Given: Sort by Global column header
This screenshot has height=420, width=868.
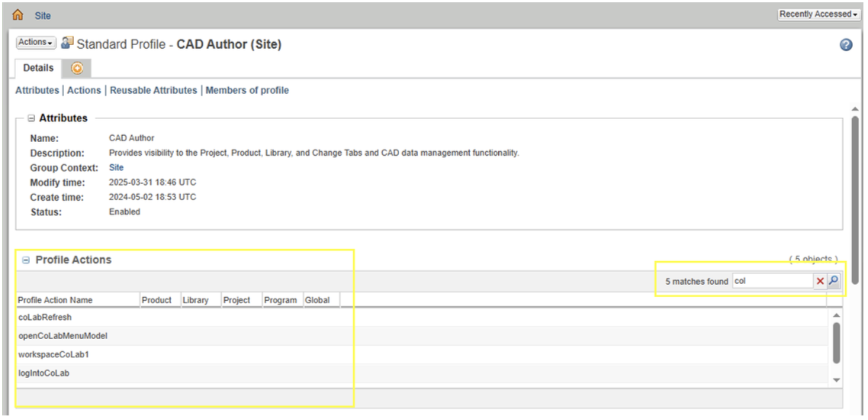Looking at the screenshot, I should tap(322, 300).
